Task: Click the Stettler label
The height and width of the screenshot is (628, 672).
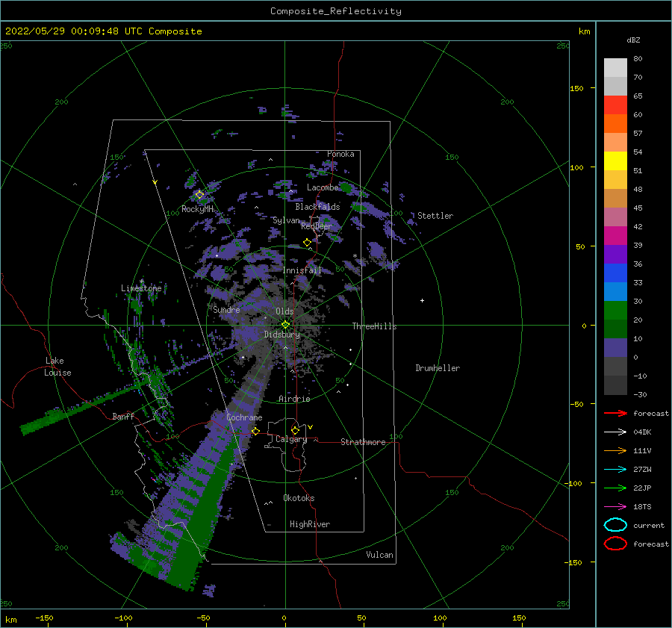Action: (x=435, y=216)
